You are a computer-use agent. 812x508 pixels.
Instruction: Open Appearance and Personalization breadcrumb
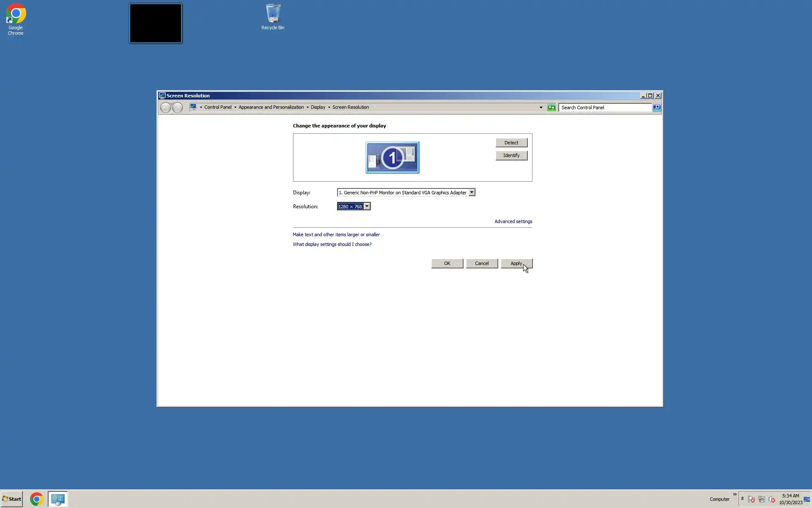[271, 108]
